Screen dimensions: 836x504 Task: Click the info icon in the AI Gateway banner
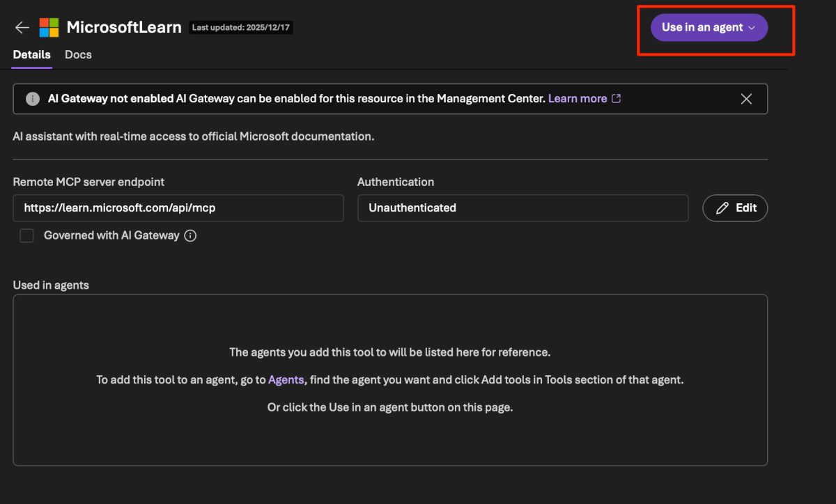(x=33, y=99)
